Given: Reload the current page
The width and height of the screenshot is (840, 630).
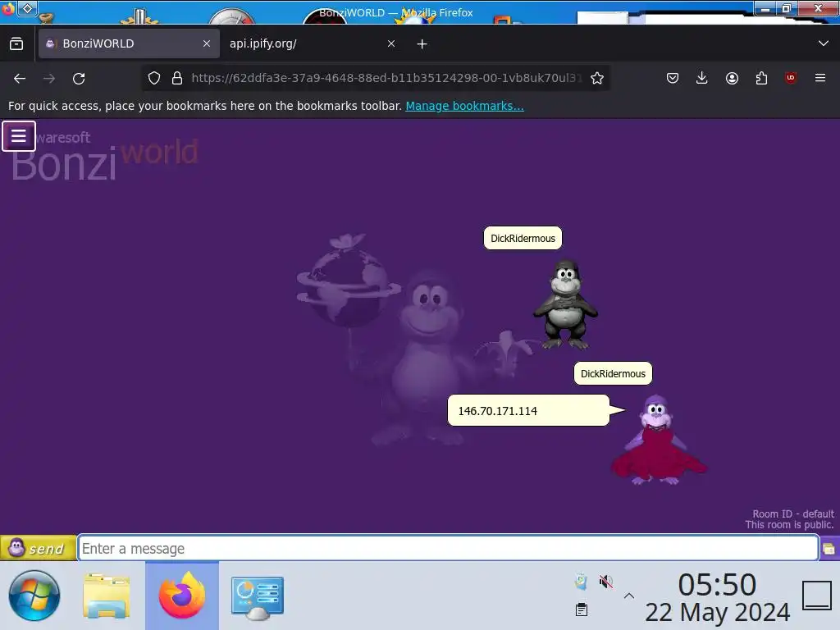Looking at the screenshot, I should tap(79, 79).
